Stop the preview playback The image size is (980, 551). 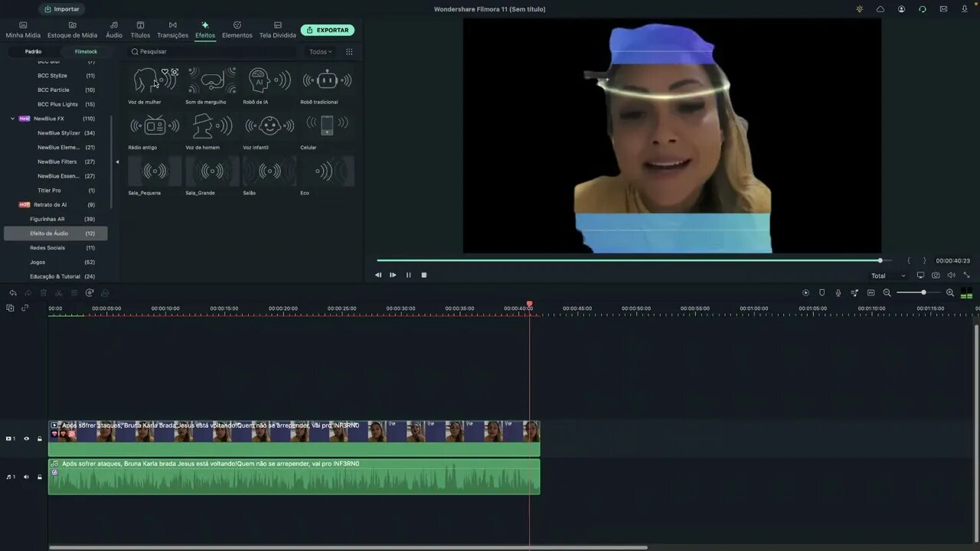click(x=423, y=275)
